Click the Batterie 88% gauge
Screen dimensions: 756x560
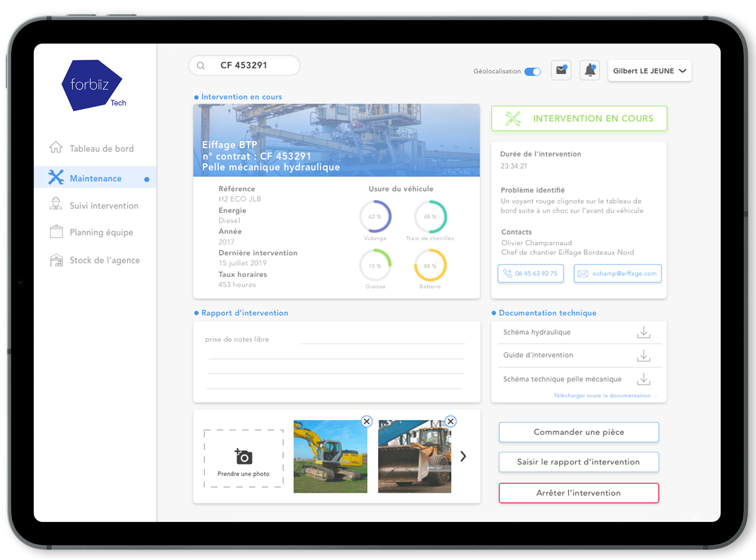(430, 266)
